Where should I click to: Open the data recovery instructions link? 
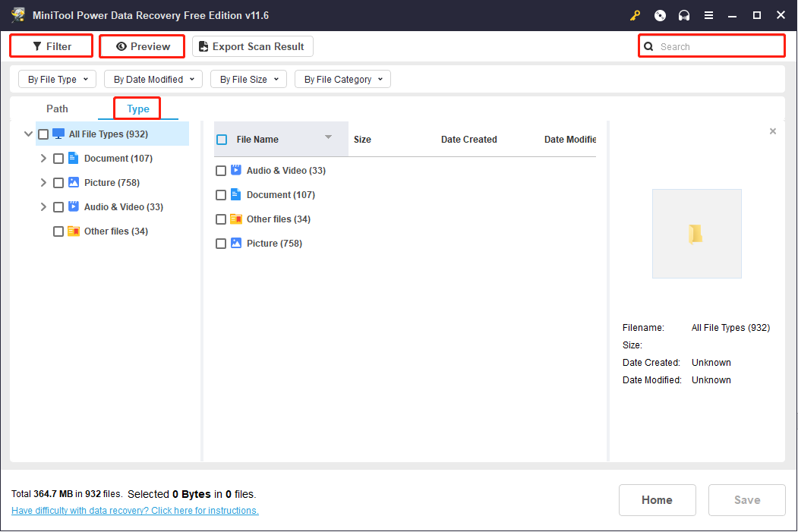(x=135, y=511)
